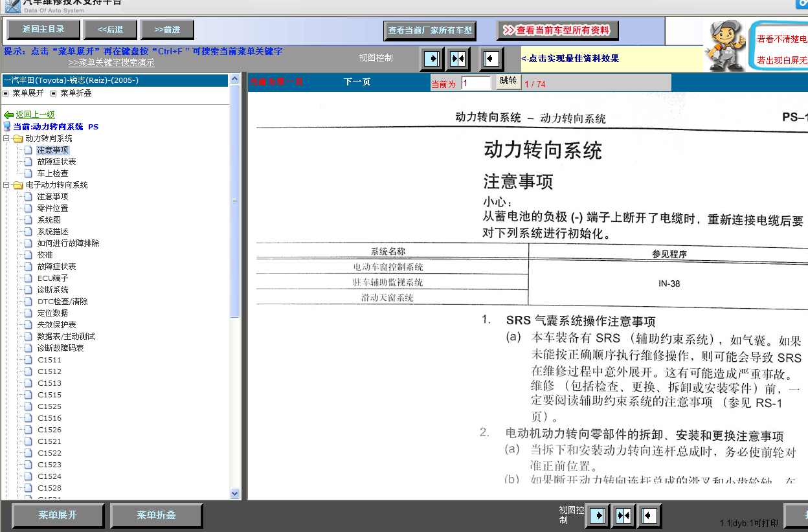Open 诊断故障码表 tree item

[x=60, y=348]
